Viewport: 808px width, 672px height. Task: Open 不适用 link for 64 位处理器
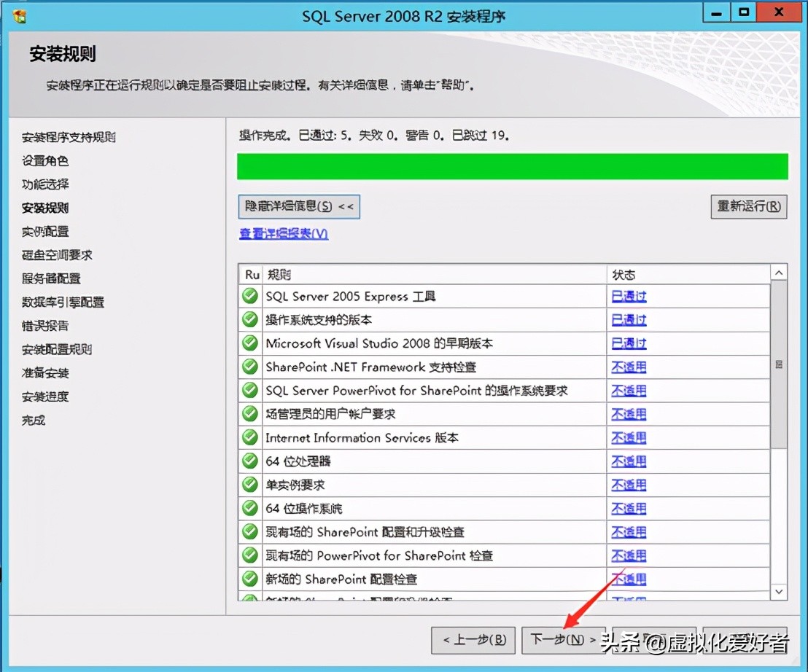pos(629,461)
